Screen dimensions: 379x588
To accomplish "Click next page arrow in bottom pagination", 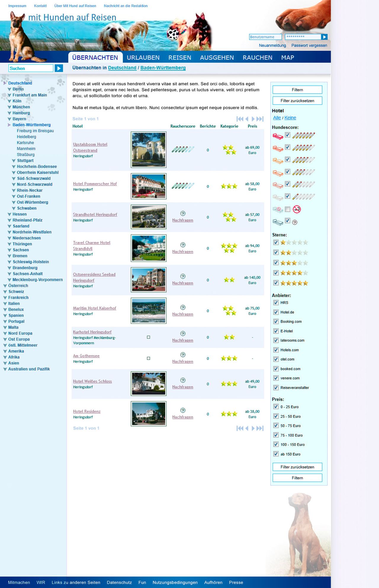I will pyautogui.click(x=253, y=428).
